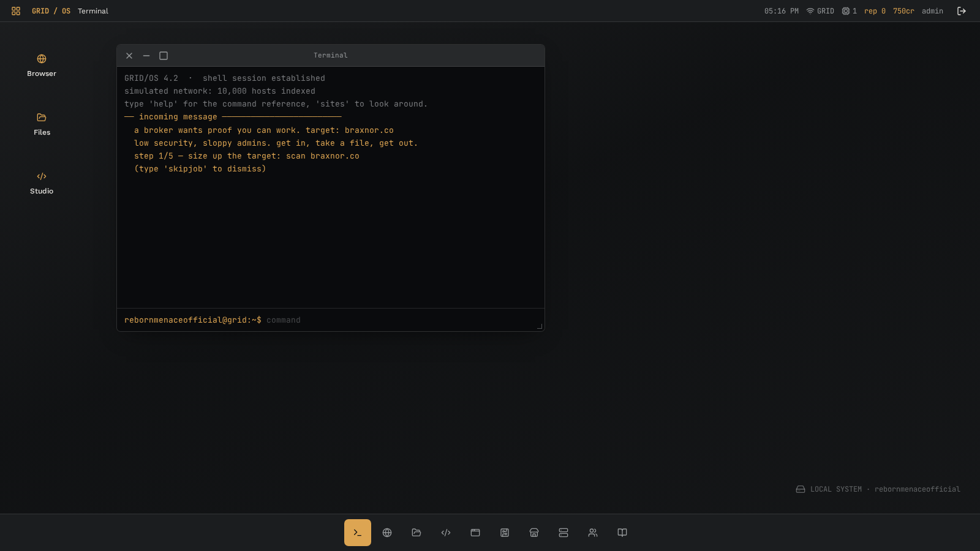Screen dimensions: 980x551
Task: Click the Terminal label in top bar
Action: (93, 11)
